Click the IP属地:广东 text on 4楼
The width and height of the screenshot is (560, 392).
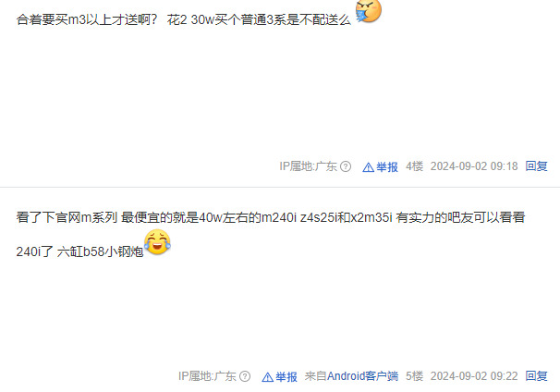pyautogui.click(x=309, y=166)
